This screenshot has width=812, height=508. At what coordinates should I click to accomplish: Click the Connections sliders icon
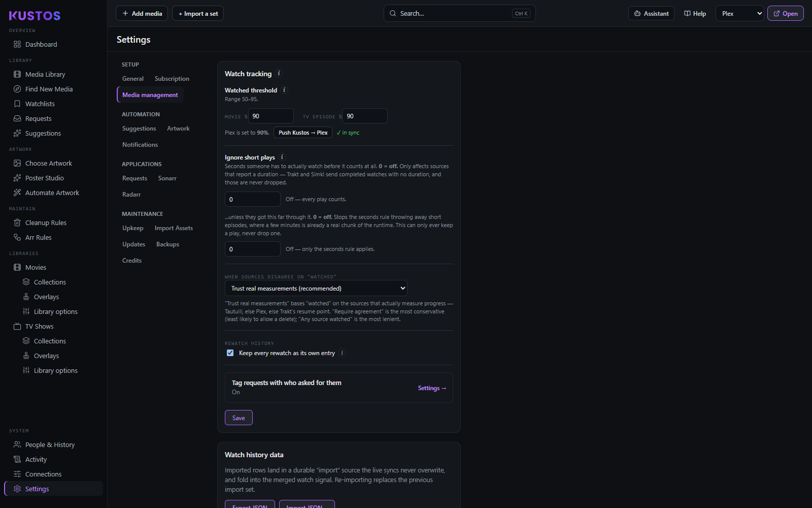17,474
